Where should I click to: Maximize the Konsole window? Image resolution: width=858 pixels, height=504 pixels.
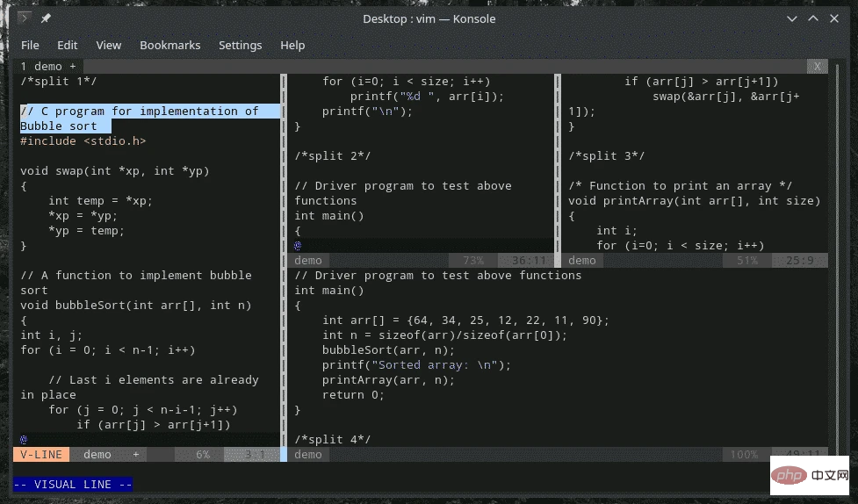(x=811, y=18)
